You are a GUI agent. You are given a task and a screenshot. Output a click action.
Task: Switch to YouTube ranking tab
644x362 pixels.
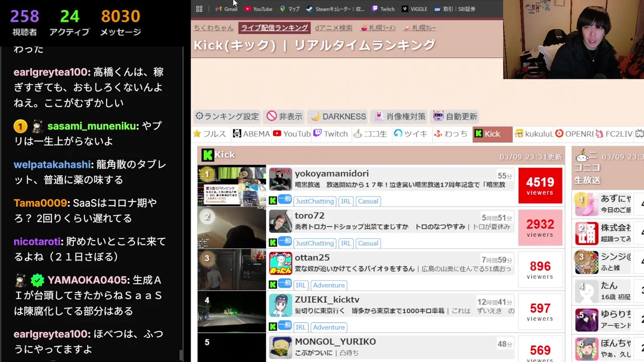[x=291, y=134]
